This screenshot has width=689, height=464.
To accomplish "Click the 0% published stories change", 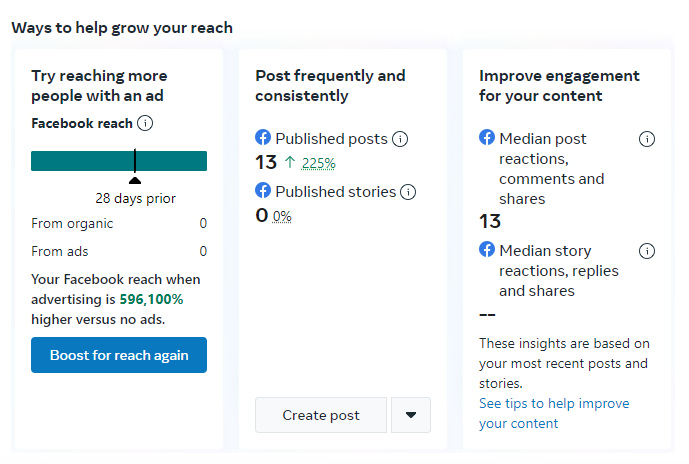I will [x=282, y=216].
